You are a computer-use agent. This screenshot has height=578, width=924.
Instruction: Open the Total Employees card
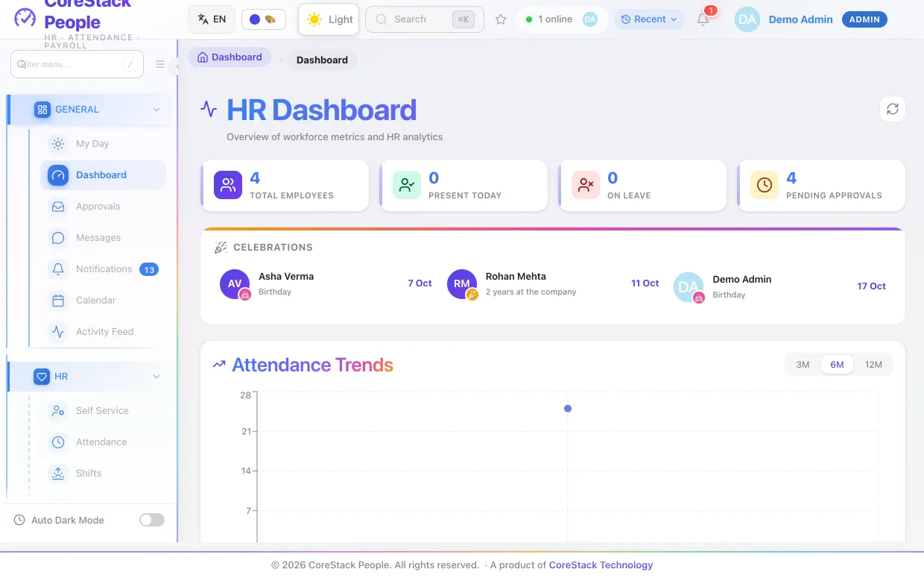(x=285, y=185)
